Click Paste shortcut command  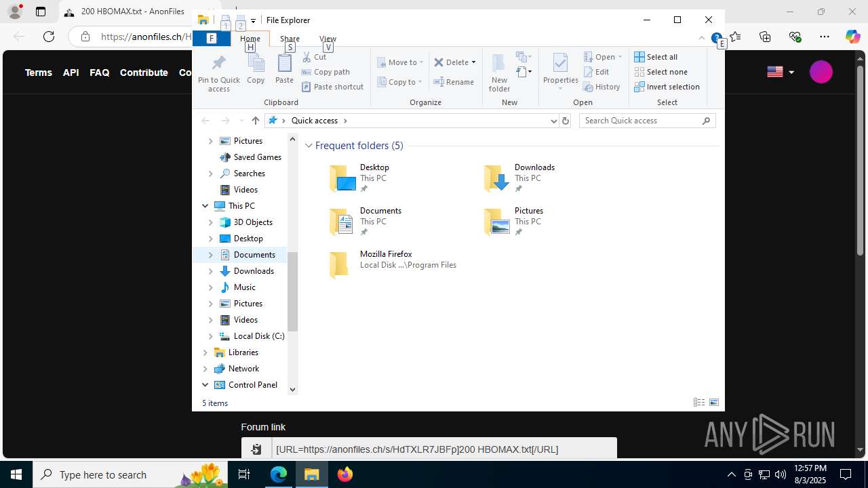(333, 87)
